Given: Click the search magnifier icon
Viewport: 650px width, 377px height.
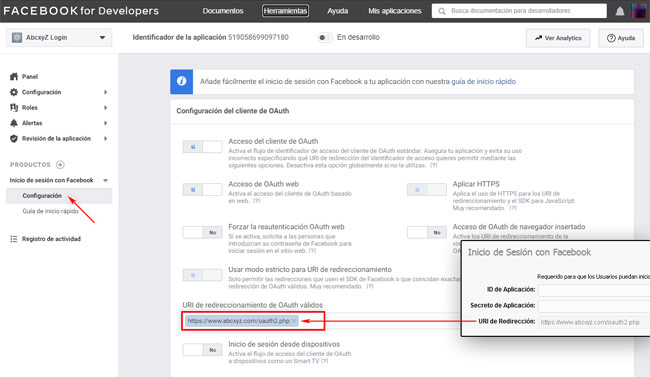Looking at the screenshot, I should 442,11.
